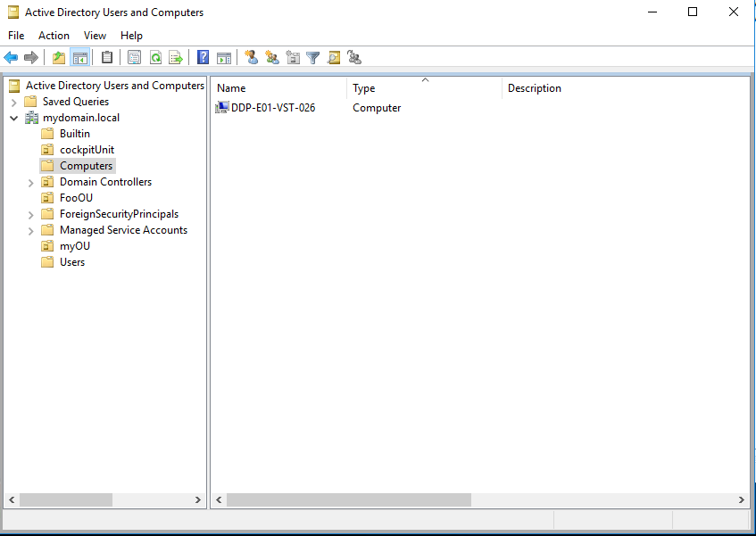Minimize the Active Directory window
This screenshot has height=536, width=756.
click(x=652, y=12)
